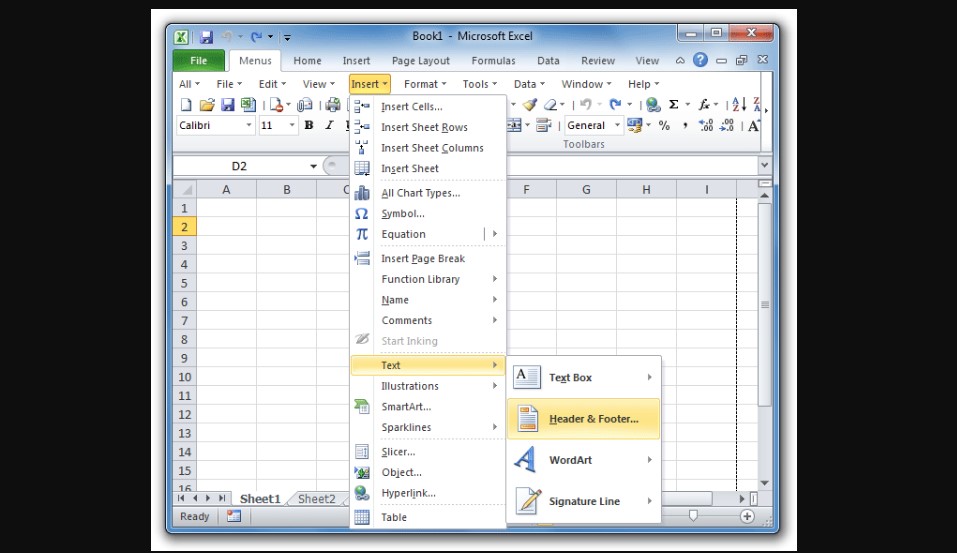Select row 5 header
The height and width of the screenshot is (553, 957).
[x=184, y=283]
